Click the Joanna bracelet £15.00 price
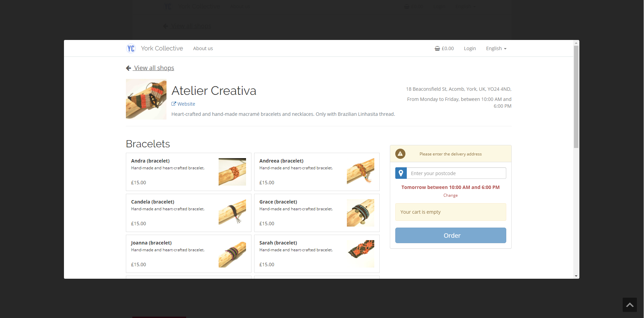The width and height of the screenshot is (644, 318). point(139,264)
